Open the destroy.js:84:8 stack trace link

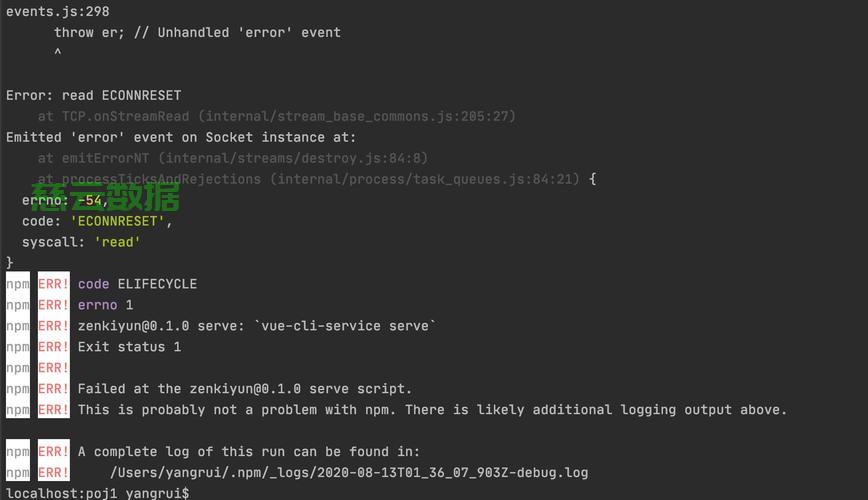tap(293, 158)
